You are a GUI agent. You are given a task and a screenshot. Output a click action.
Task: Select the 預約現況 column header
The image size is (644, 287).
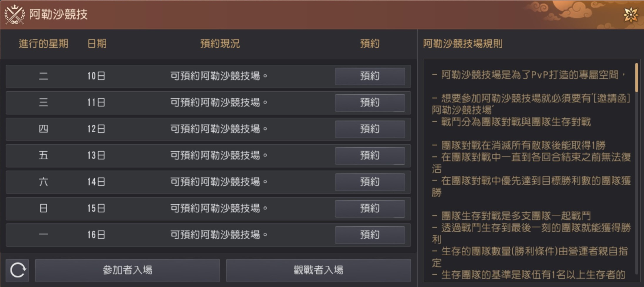pos(220,44)
